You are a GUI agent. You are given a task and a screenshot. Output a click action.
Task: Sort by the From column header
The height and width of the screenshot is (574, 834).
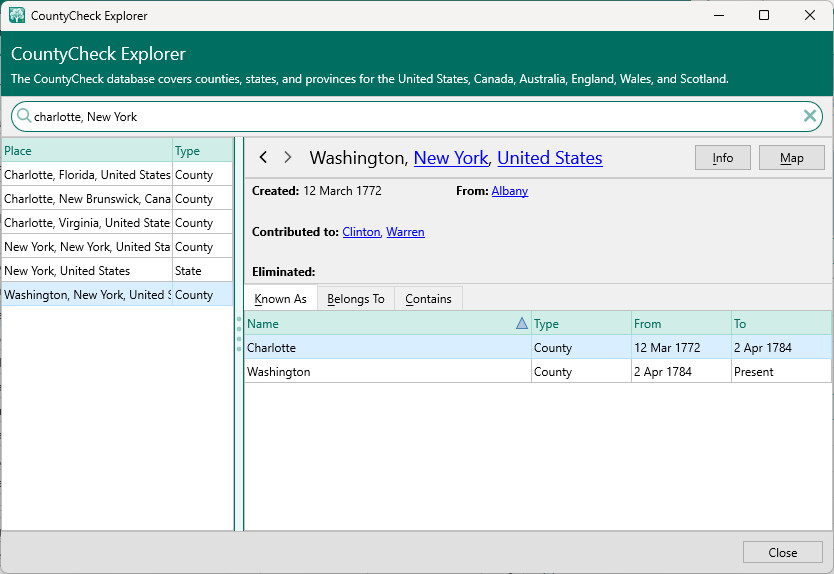pyautogui.click(x=681, y=323)
